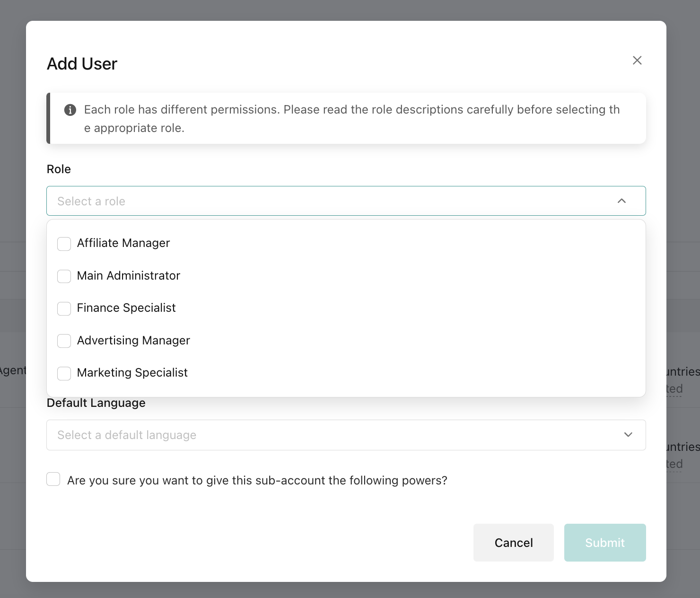Select the Advertising Manager checkbox
Screen dimensions: 700x598
tap(64, 341)
